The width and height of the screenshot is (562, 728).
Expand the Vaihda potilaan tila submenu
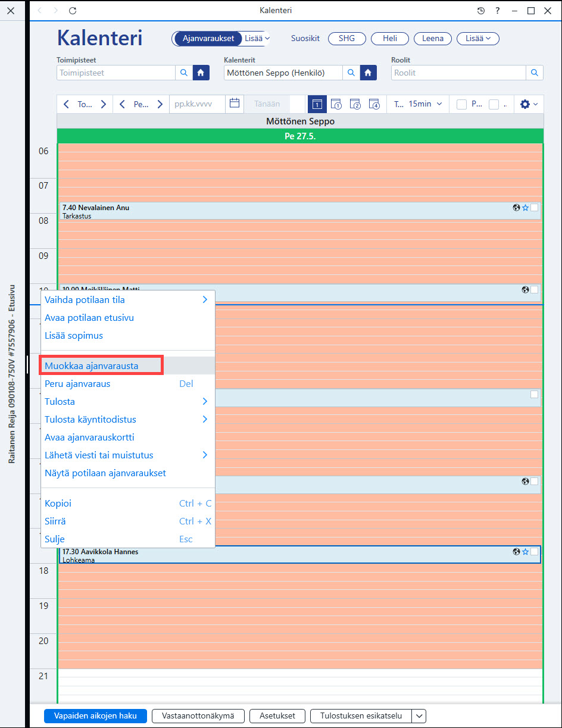coord(205,300)
